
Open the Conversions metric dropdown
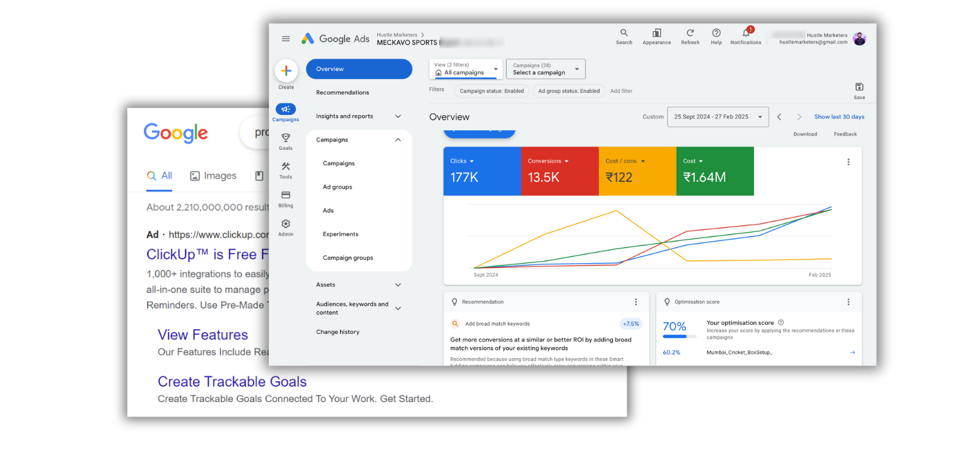548,161
